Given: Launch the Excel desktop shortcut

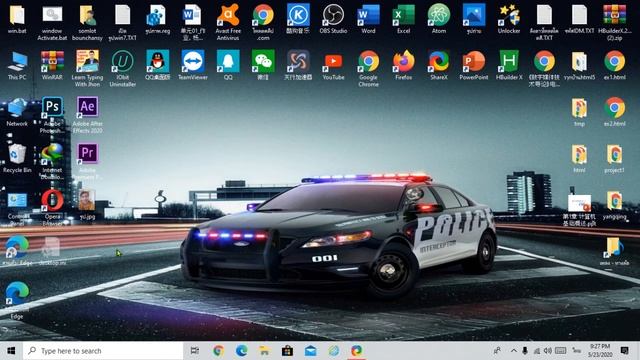Looking at the screenshot, I should [x=403, y=15].
